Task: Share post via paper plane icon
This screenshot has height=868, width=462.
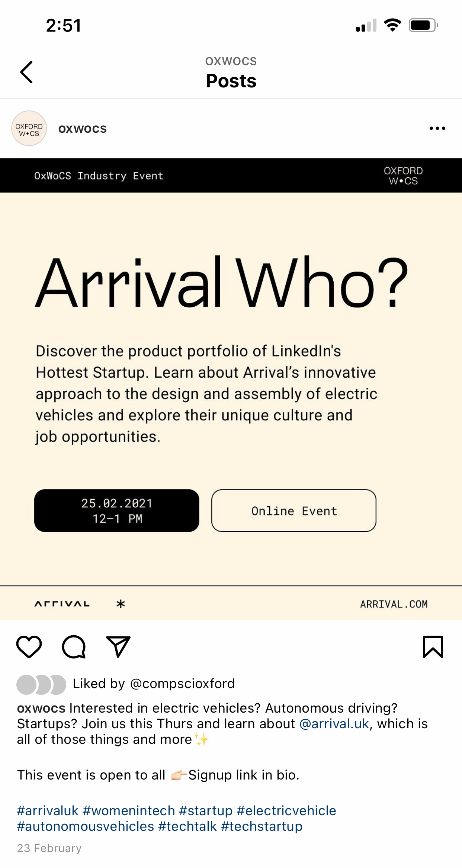Action: (x=118, y=647)
